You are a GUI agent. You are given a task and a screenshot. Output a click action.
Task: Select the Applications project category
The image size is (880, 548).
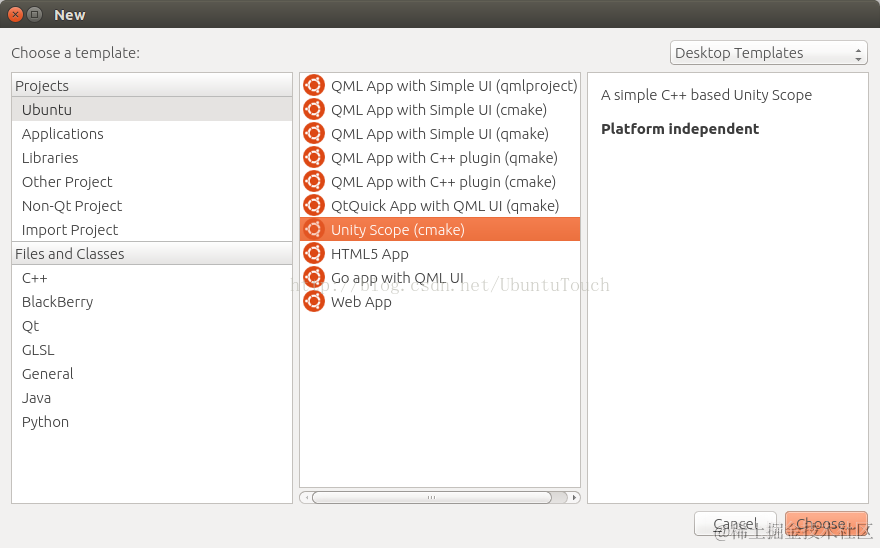(152, 134)
